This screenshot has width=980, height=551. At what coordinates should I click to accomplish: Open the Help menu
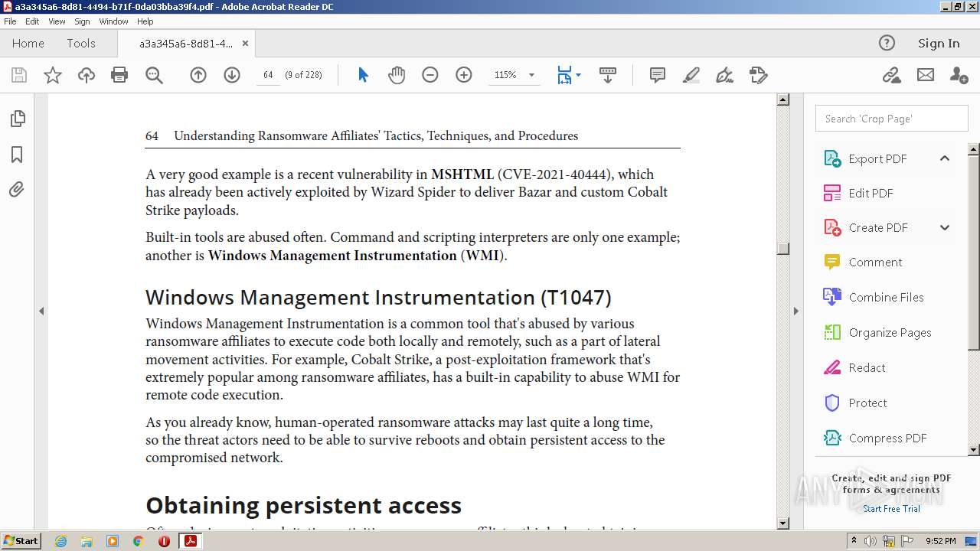(x=145, y=21)
